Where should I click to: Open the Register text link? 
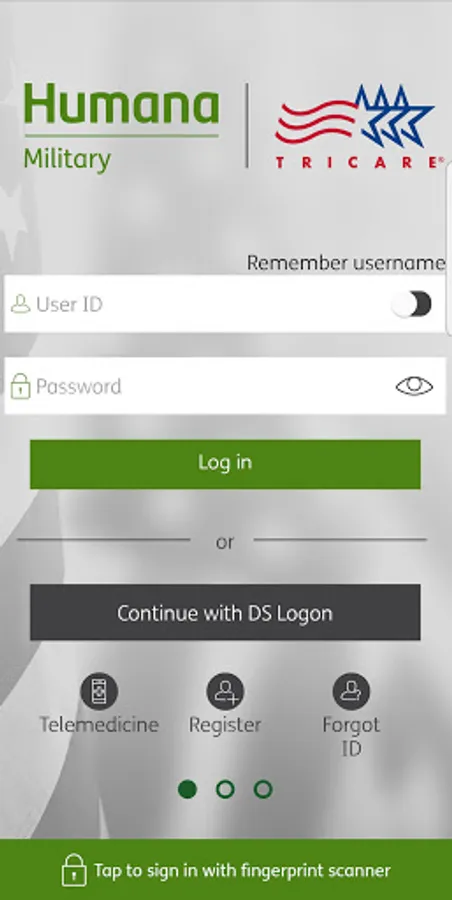pos(225,724)
